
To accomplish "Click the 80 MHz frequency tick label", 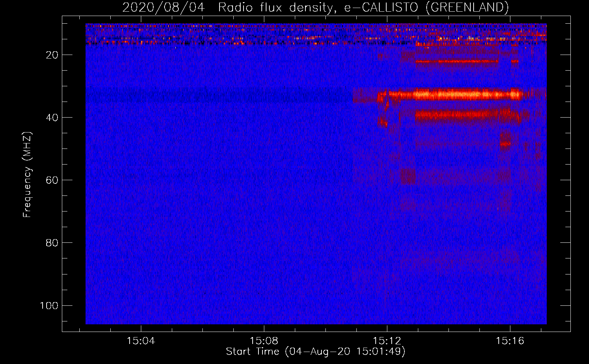I will 52,243.
